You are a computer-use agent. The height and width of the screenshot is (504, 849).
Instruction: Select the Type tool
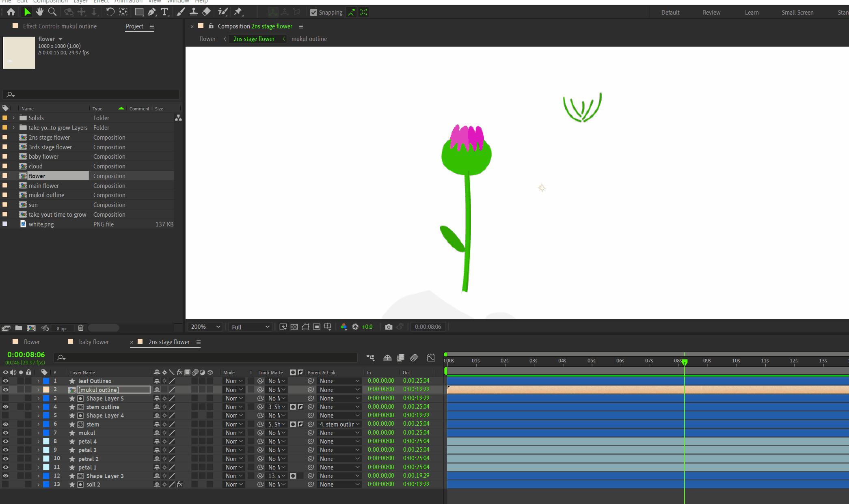point(164,12)
